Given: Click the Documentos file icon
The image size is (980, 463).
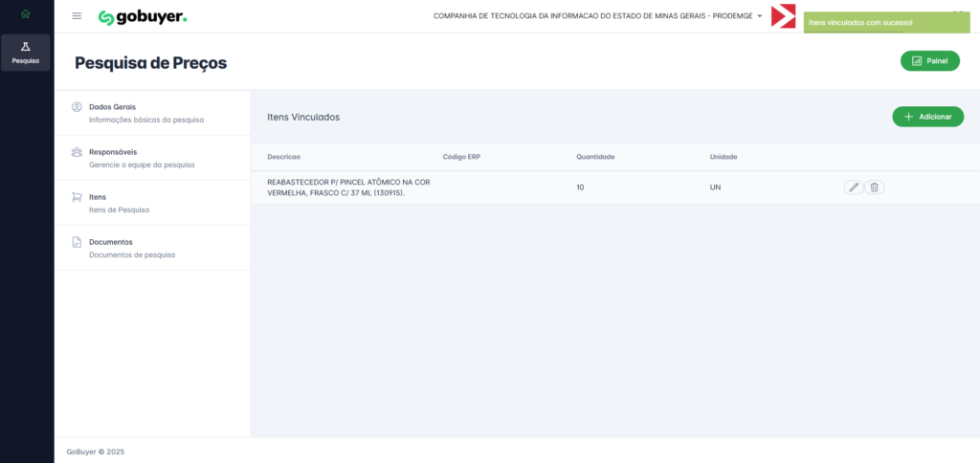Looking at the screenshot, I should 77,242.
